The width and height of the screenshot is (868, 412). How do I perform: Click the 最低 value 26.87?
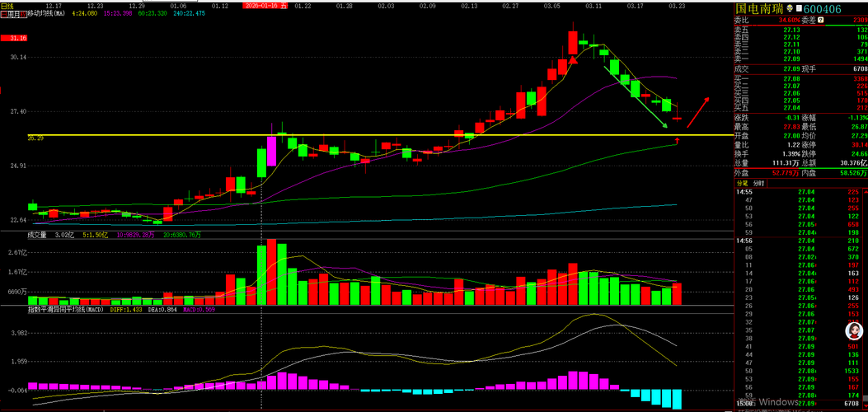858,127
